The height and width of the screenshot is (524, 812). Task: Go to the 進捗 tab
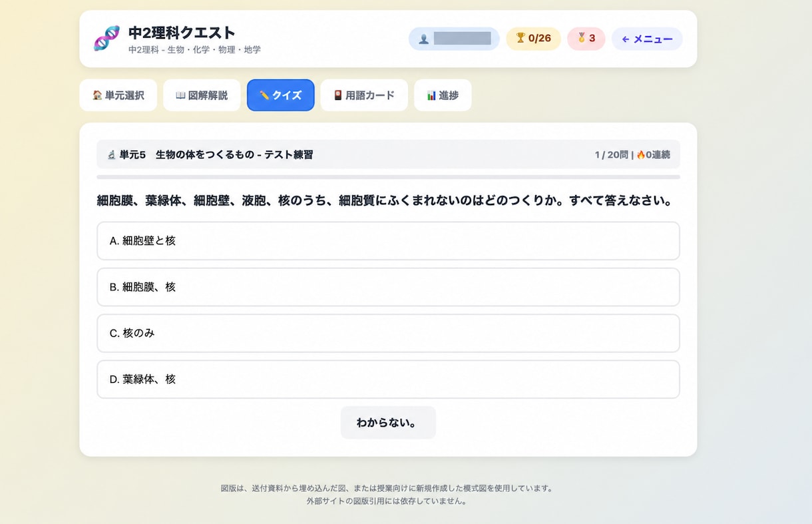443,95
